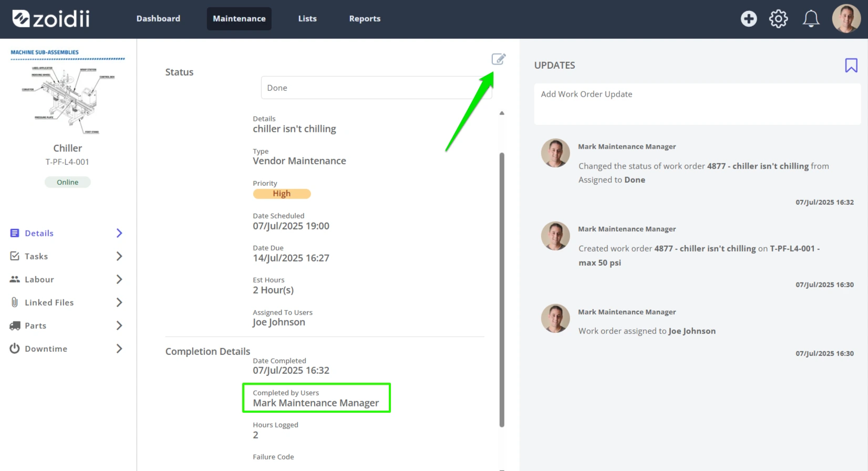Open the Reports menu

(x=365, y=18)
